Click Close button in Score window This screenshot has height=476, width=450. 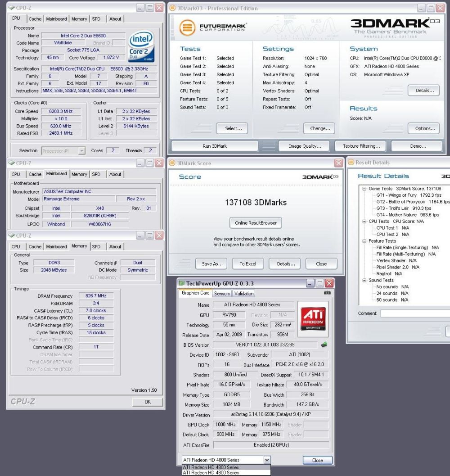(x=321, y=264)
